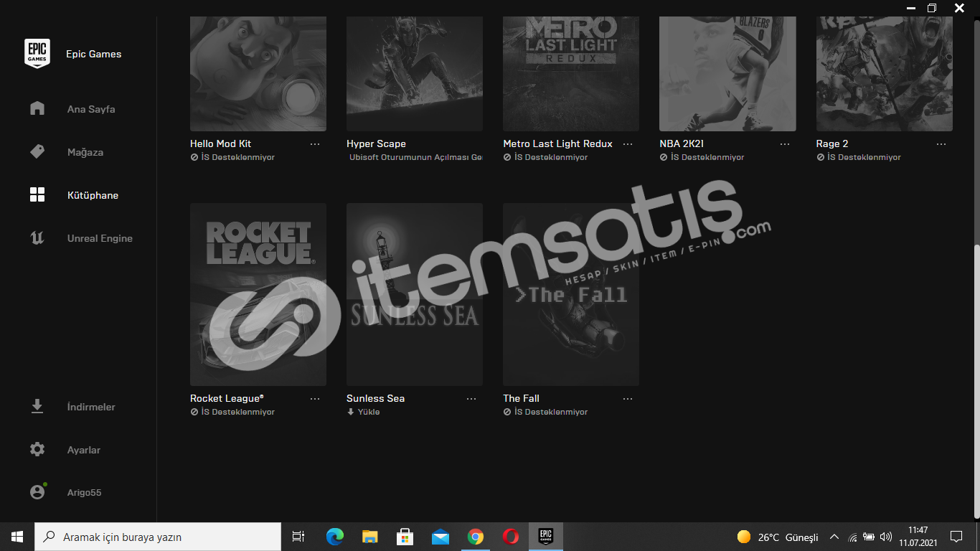Viewport: 980px width, 551px height.
Task: Click the NBA 2K21 title
Action: click(x=682, y=143)
